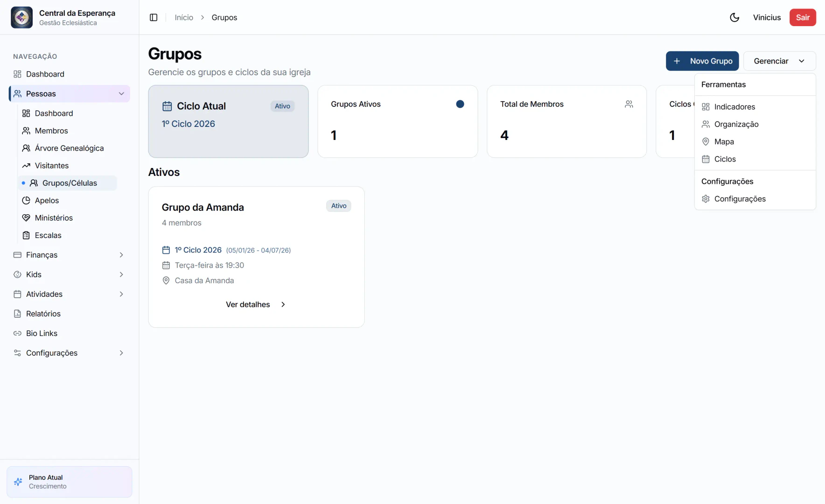Image resolution: width=825 pixels, height=504 pixels.
Task: Click the Novo Grupo button
Action: click(702, 61)
